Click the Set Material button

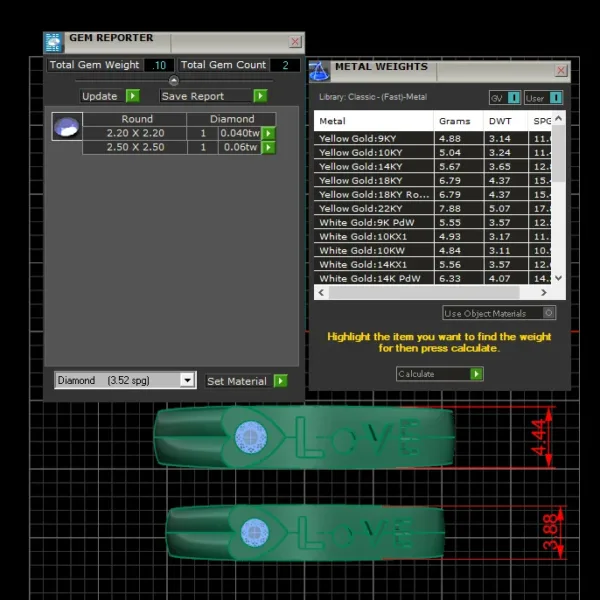click(246, 381)
